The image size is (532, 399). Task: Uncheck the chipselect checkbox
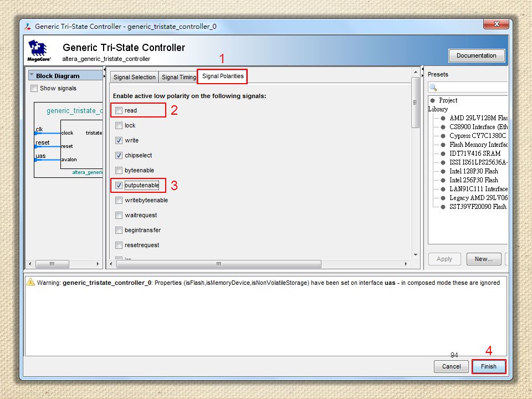coord(119,155)
